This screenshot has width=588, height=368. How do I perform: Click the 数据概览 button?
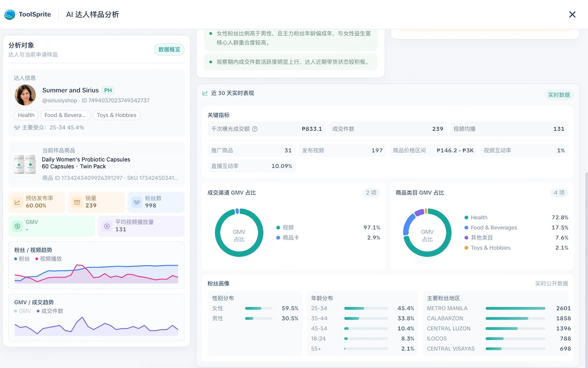coord(169,50)
